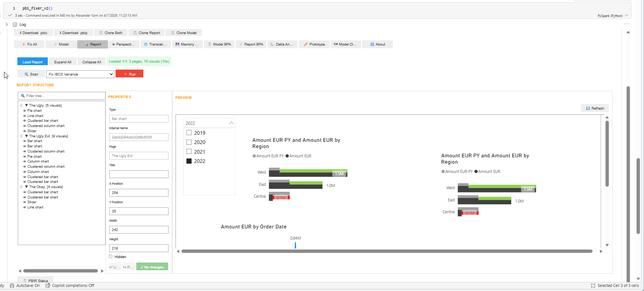Click page icon next to The Ugly
Screen dimensions: 644x291
pos(21,105)
